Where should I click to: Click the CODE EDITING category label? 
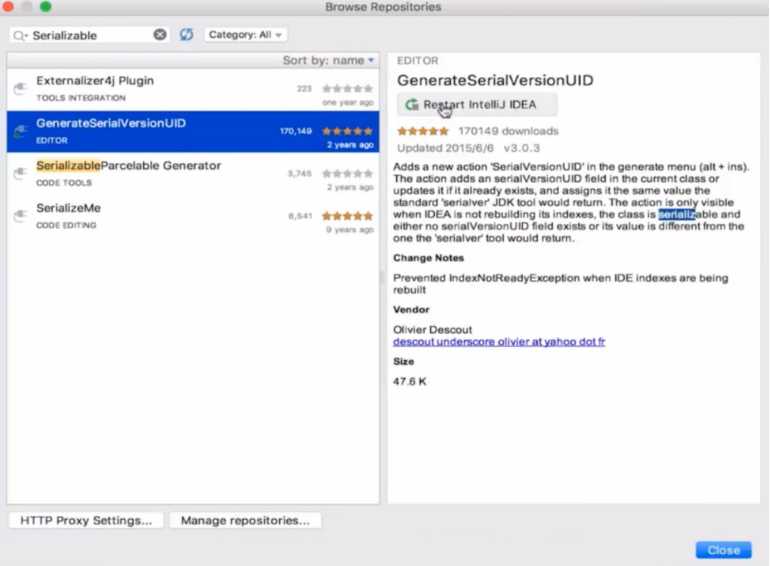(x=66, y=225)
